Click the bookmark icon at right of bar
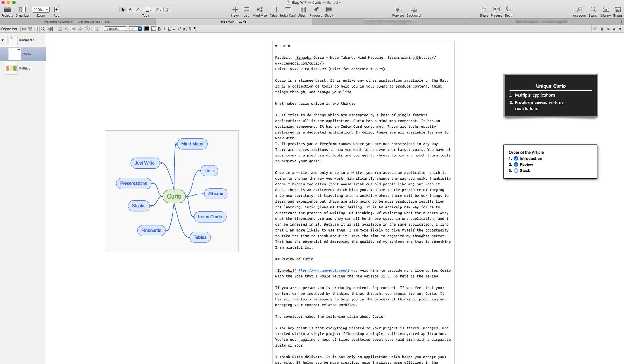624x364 pixels. coord(602,29)
